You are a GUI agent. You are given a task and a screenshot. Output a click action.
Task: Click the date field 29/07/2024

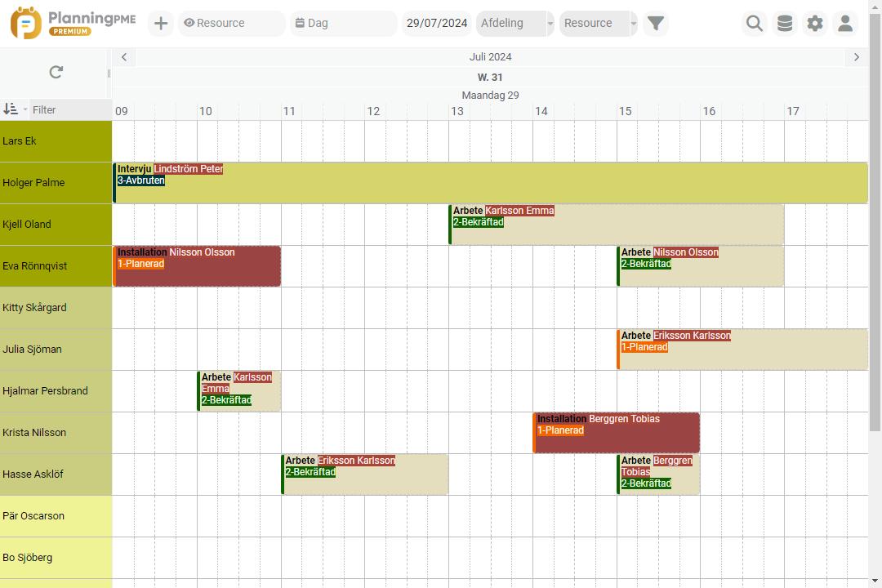tap(436, 23)
